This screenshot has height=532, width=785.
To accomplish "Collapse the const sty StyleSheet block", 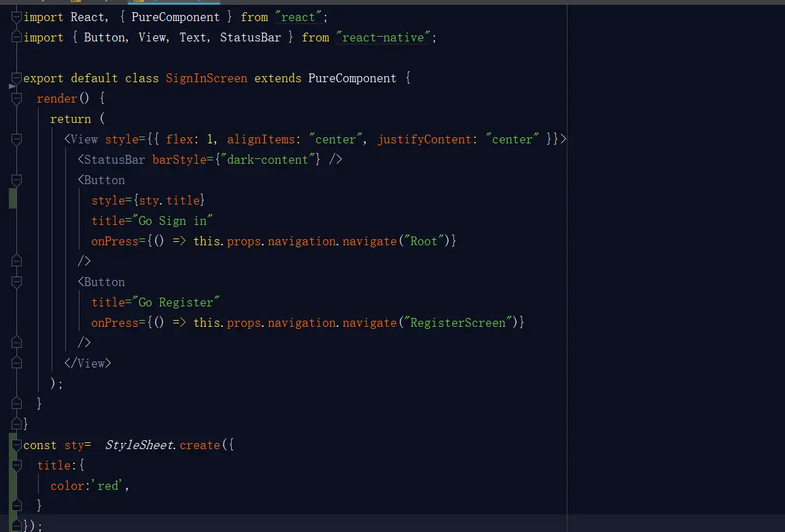I will click(16, 445).
